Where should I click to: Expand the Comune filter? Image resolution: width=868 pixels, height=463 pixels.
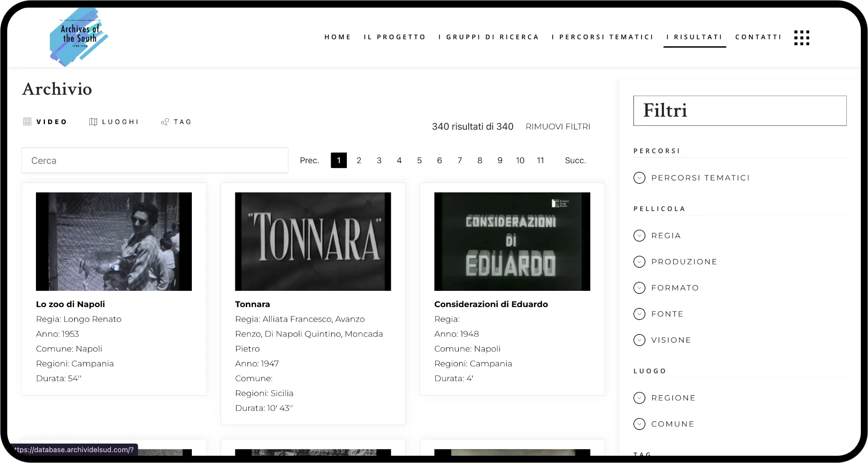click(639, 424)
